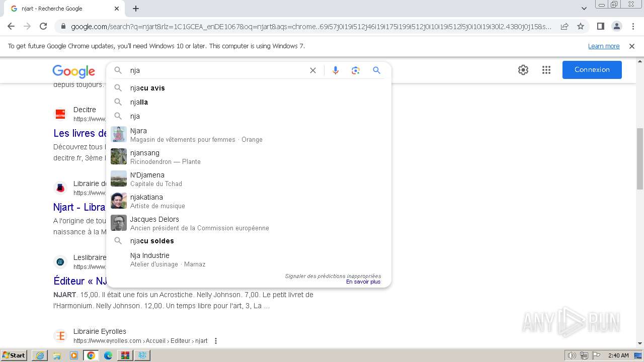Select njansang plant suggestion

(249, 157)
